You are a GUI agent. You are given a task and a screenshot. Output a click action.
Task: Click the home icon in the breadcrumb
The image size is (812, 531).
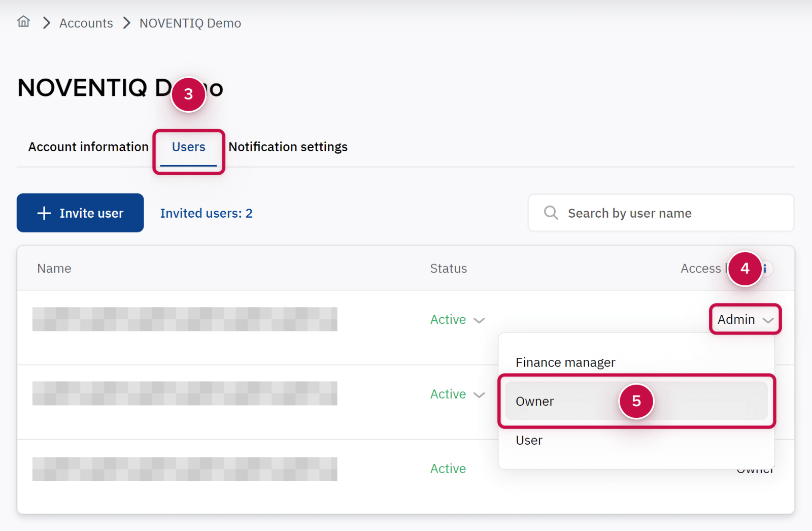[x=23, y=22]
